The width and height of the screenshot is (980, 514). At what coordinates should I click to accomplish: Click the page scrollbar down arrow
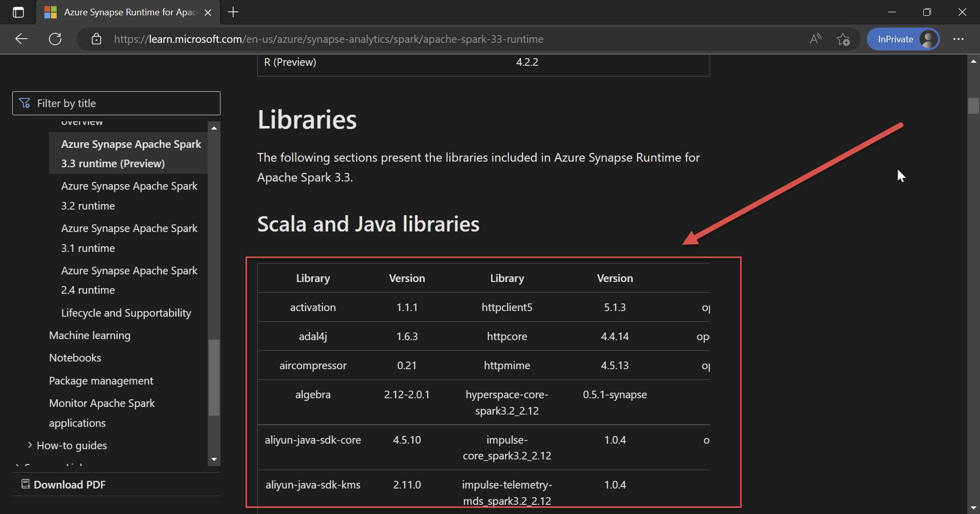[x=973, y=508]
